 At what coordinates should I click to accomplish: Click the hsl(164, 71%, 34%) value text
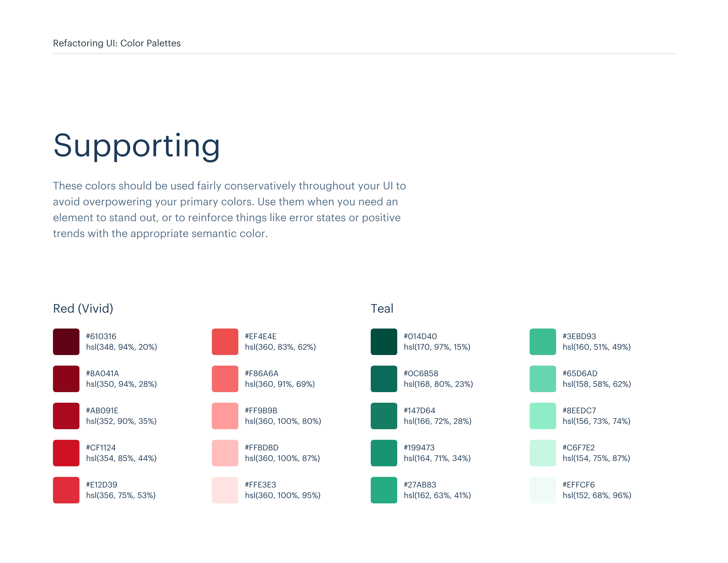click(437, 458)
